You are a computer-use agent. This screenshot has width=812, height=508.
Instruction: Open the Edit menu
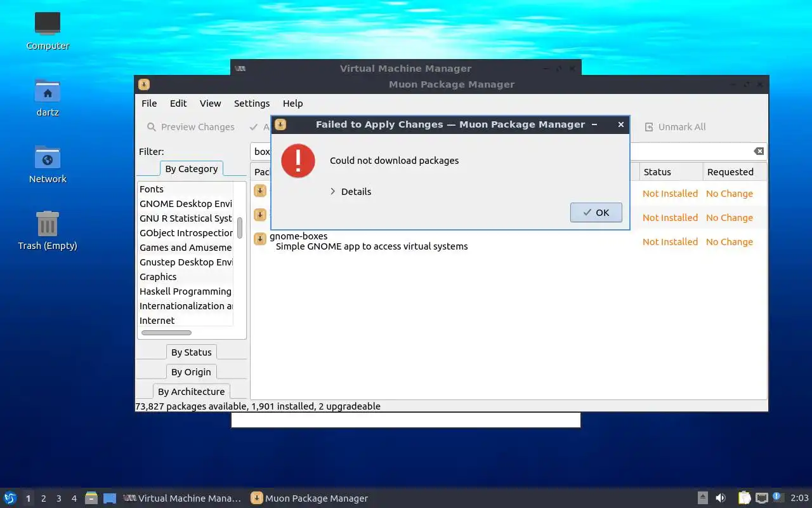point(178,104)
